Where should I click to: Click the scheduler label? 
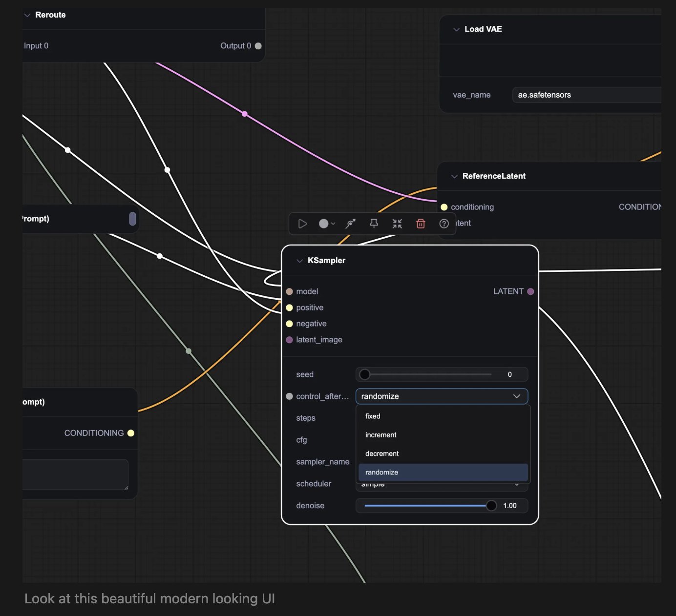314,484
